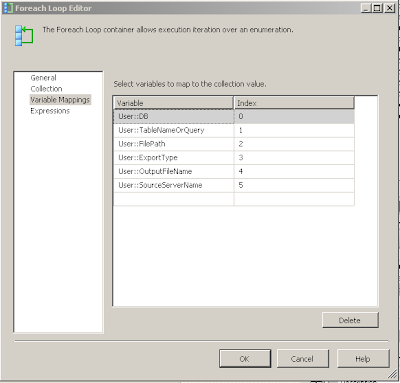Viewport: 400px width, 383px height.
Task: Delete the selected variable mapping
Action: (x=350, y=320)
